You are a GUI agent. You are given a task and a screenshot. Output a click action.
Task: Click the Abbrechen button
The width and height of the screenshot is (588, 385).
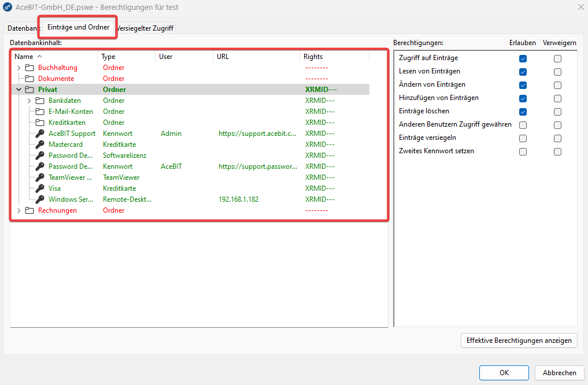pyautogui.click(x=560, y=373)
